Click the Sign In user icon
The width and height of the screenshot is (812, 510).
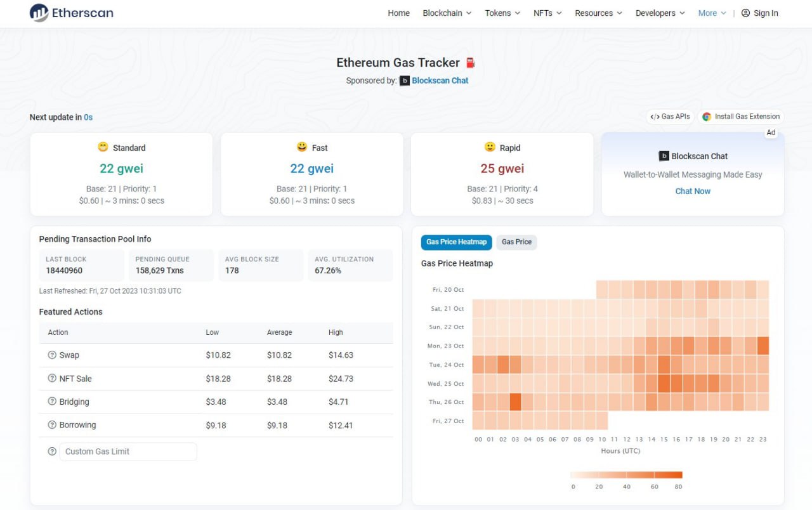pos(745,13)
